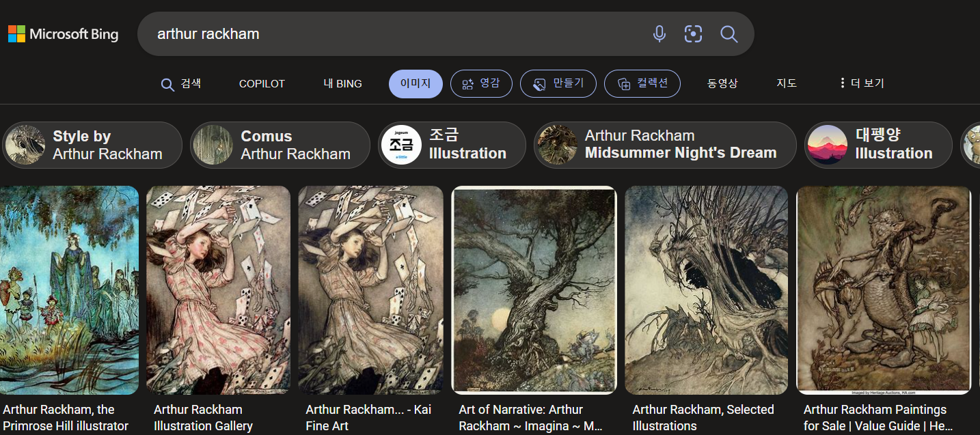Click the 대평양 sunset mountain icon

[x=828, y=145]
